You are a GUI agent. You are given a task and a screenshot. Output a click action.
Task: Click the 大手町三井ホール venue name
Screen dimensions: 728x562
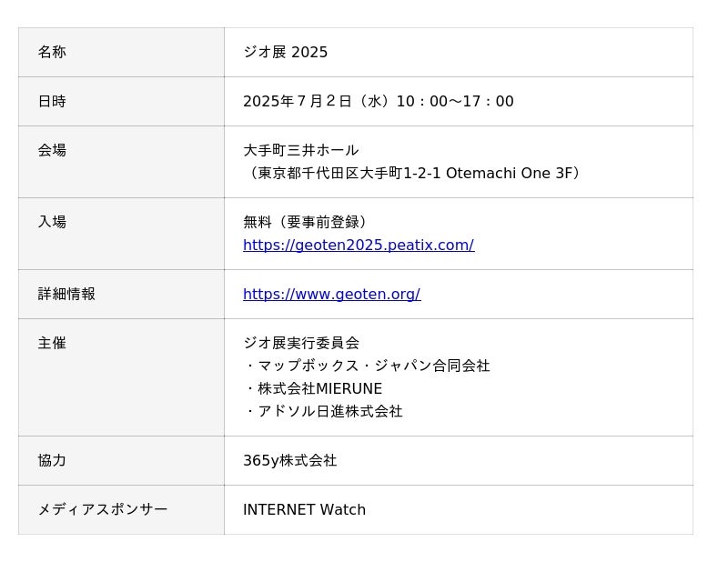coord(300,151)
